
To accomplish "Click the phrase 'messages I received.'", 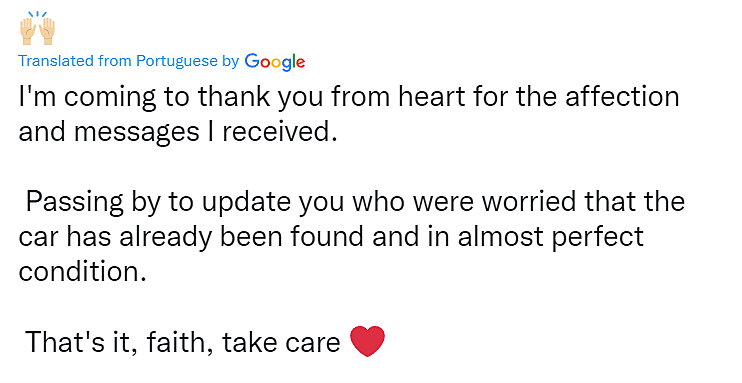I will click(205, 132).
